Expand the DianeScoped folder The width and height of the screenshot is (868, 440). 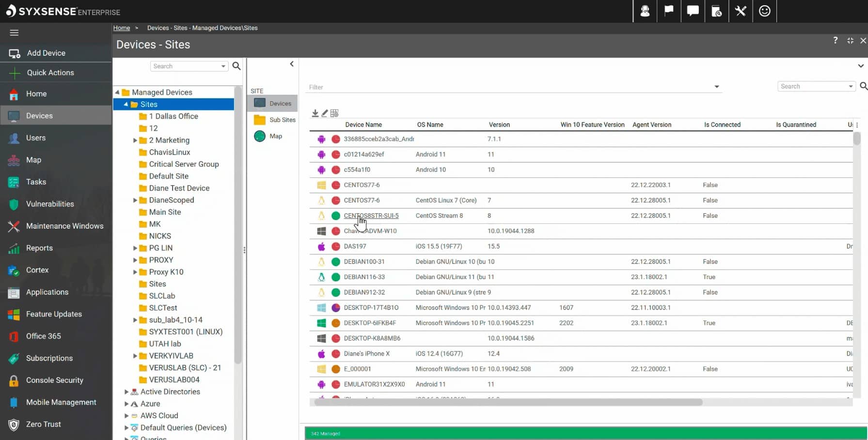click(x=135, y=200)
